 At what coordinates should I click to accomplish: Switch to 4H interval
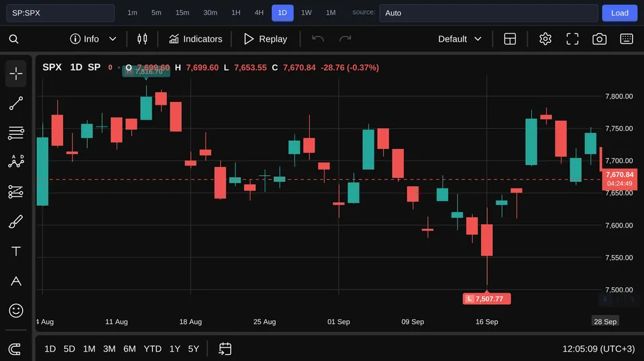[259, 13]
